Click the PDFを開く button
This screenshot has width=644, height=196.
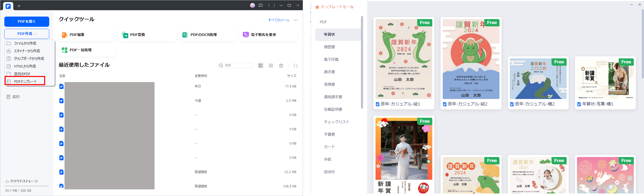27,22
